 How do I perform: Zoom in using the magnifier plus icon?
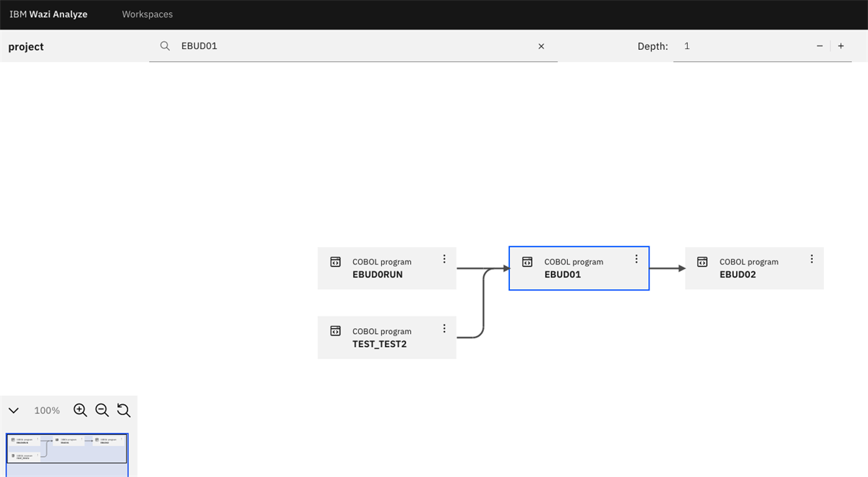80,410
